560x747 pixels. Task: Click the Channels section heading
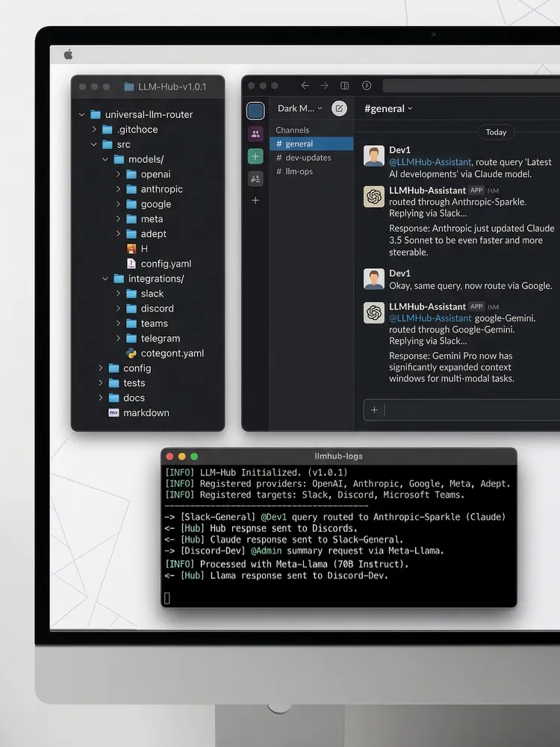pos(293,130)
